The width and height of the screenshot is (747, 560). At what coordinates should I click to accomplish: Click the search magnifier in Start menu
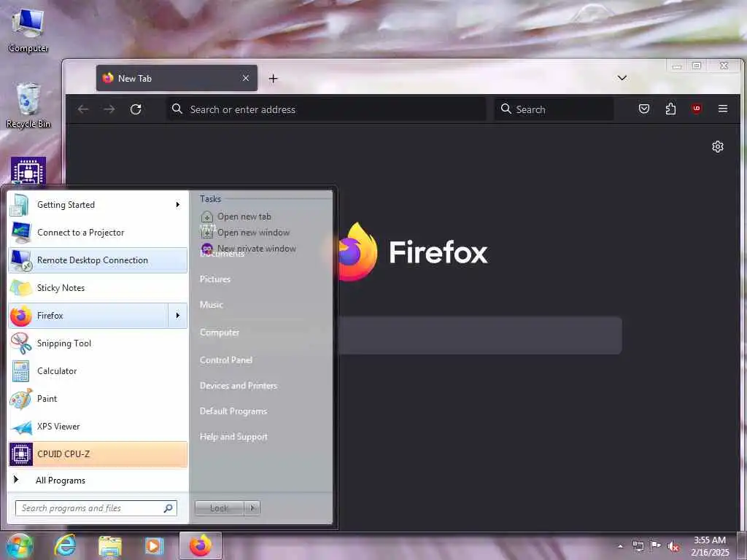click(169, 508)
